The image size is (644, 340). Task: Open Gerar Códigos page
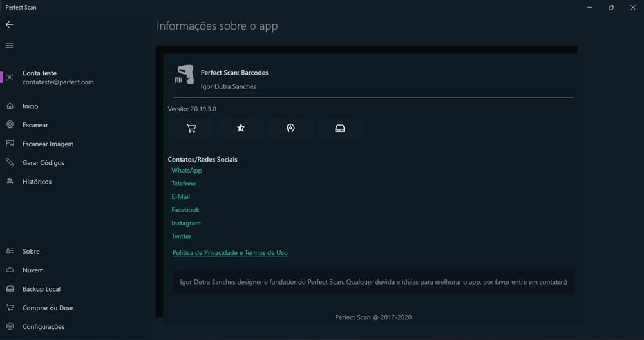pyautogui.click(x=75, y=163)
